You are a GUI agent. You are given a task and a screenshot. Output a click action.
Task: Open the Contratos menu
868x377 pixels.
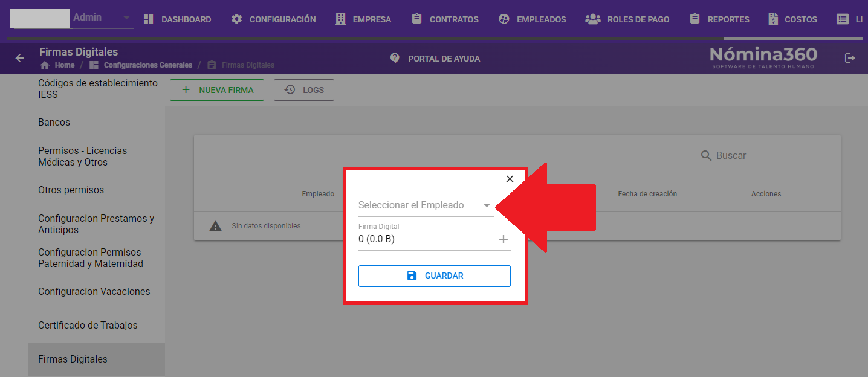[445, 19]
